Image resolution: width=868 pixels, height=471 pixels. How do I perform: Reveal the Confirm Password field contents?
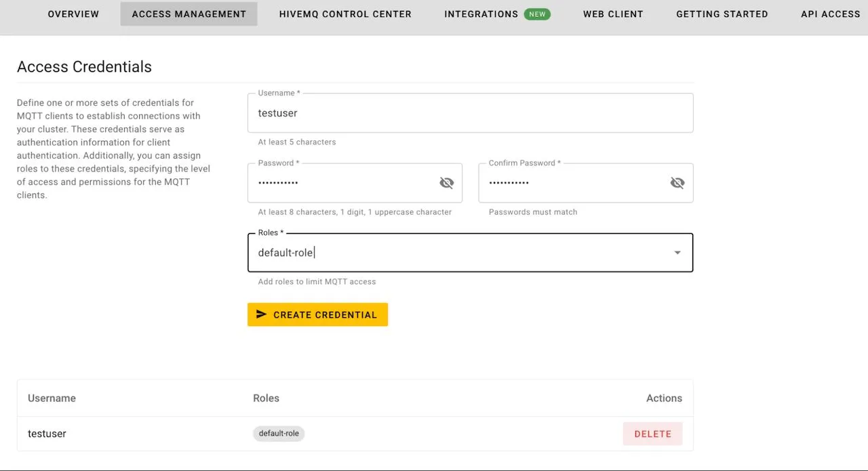click(x=677, y=183)
